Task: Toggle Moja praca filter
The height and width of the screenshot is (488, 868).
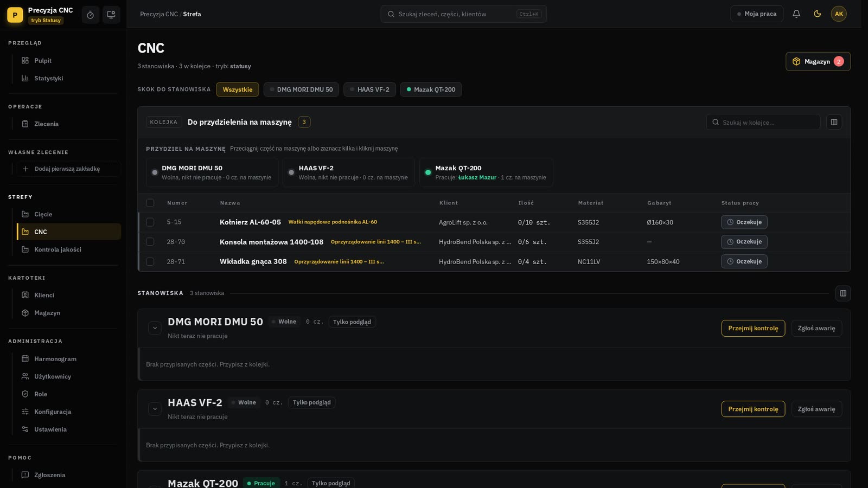Action: 757,14
